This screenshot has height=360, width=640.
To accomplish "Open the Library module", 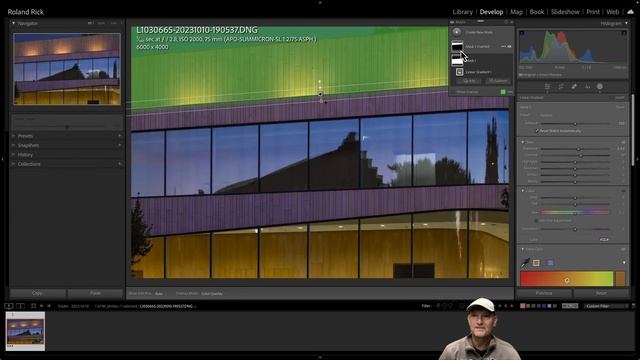I will (462, 12).
